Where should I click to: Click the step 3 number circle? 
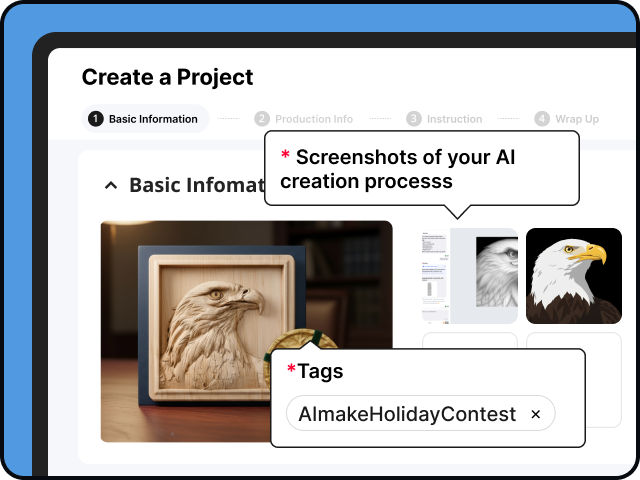pos(414,119)
